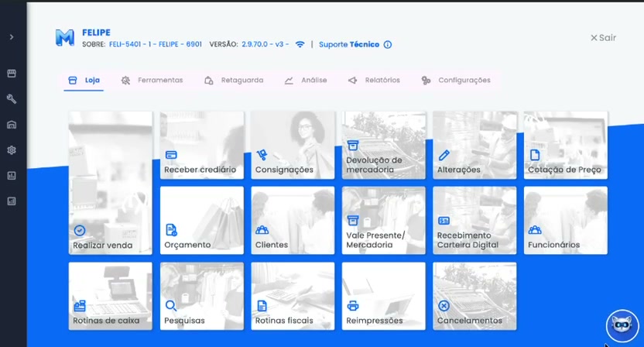Open the Cancelamentos tile
The width and height of the screenshot is (644, 347).
(x=474, y=296)
